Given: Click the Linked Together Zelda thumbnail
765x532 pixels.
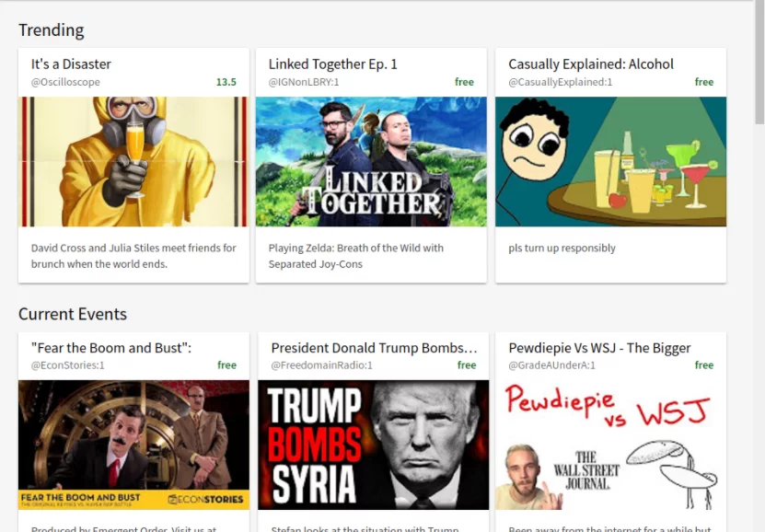Looking at the screenshot, I should tap(371, 161).
